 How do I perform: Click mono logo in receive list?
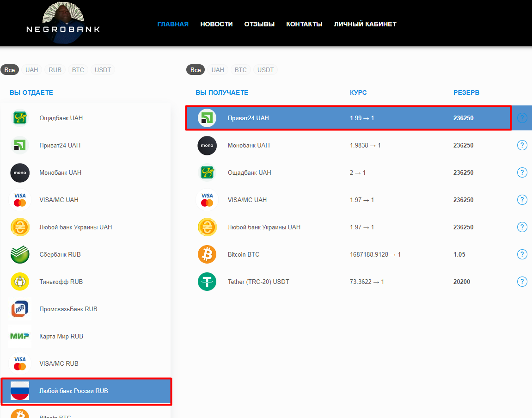pos(207,145)
